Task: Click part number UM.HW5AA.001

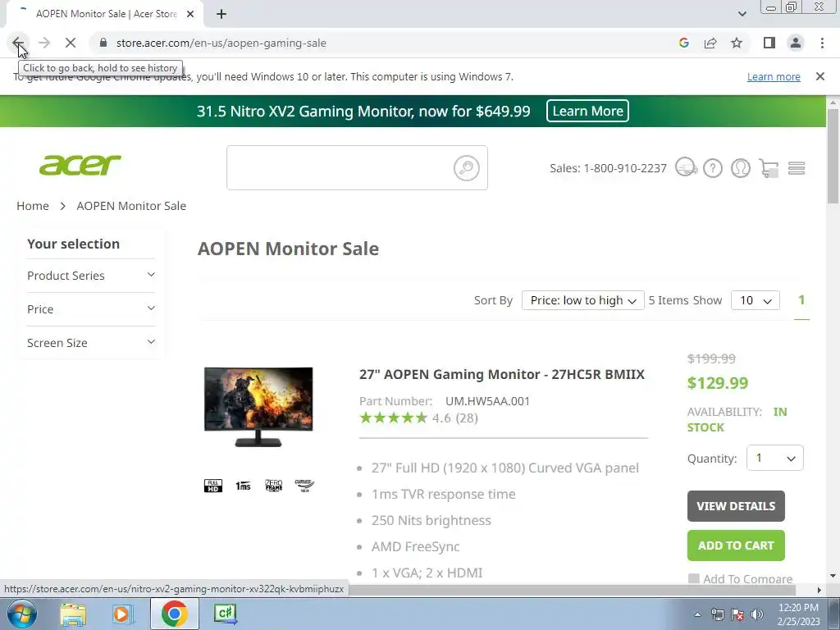Action: 487,401
